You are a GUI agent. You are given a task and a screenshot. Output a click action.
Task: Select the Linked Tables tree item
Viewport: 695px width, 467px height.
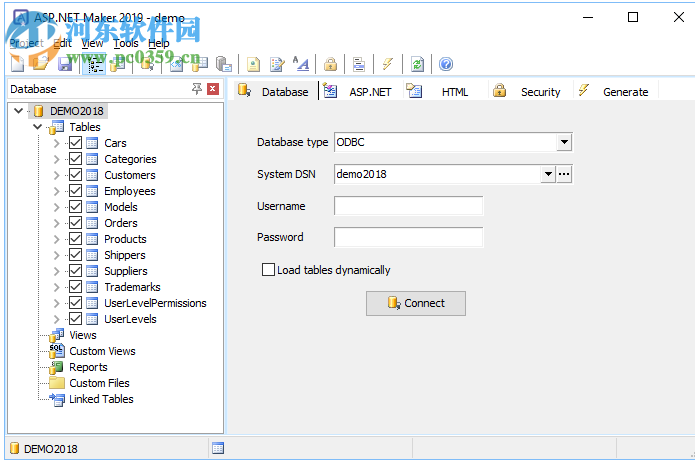[101, 399]
